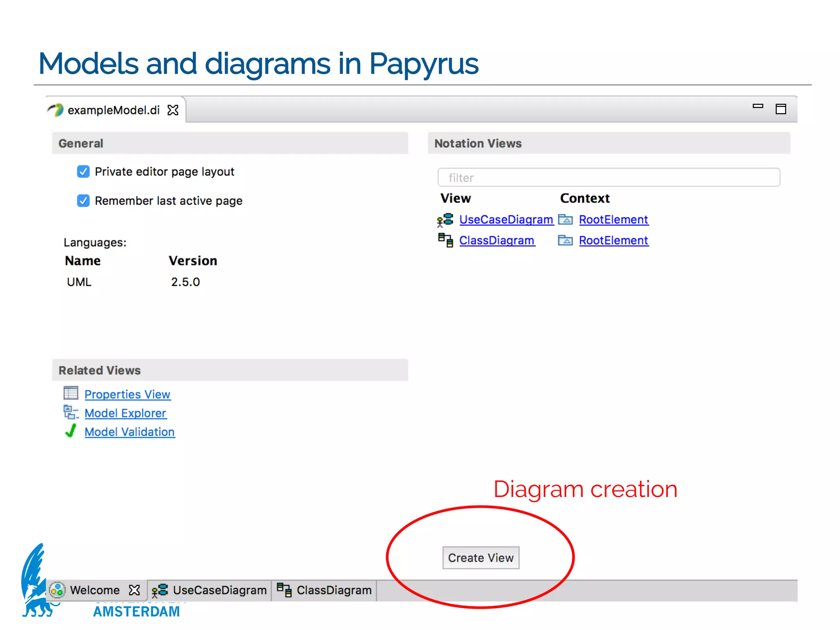Click the green Model Validation checkmark icon
The width and height of the screenshot is (840, 630).
[71, 431]
